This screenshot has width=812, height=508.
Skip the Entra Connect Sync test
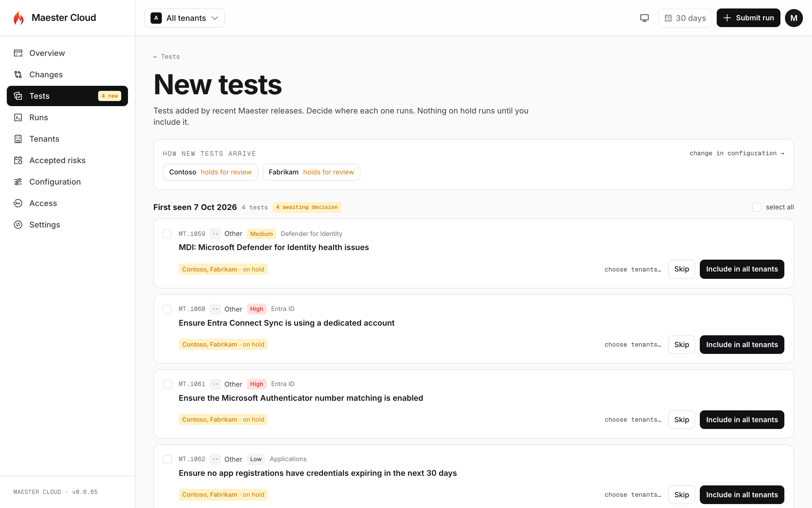681,345
